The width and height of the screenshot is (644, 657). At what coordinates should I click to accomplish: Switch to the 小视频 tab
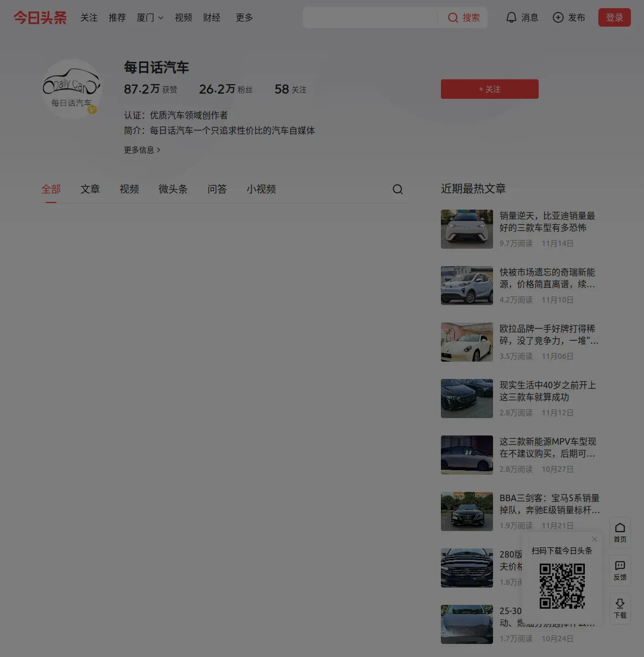tap(261, 189)
